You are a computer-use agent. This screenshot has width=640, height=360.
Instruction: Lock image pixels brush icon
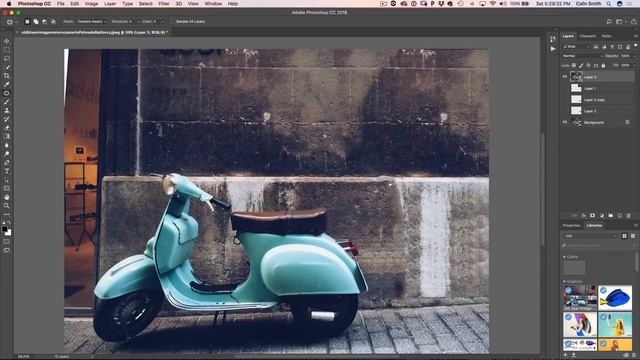(581, 65)
